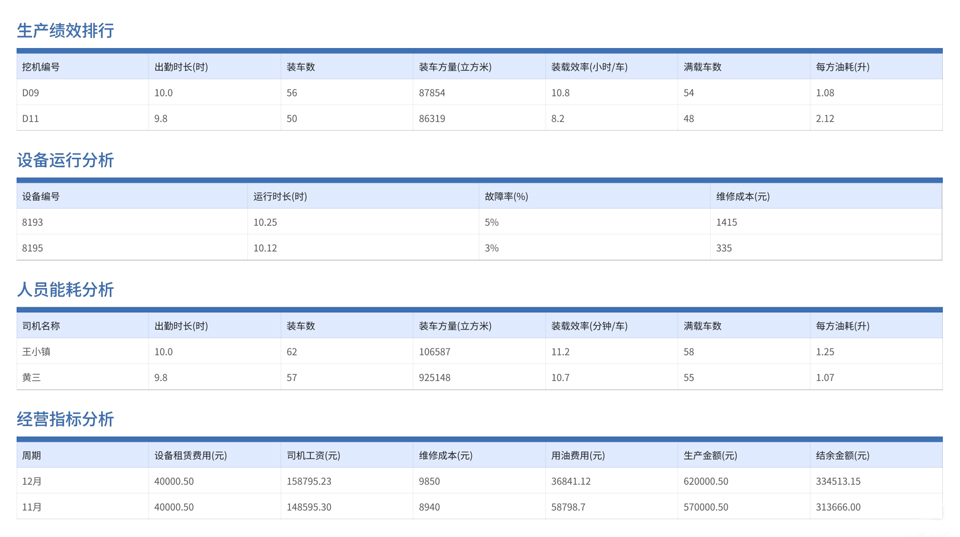This screenshot has height=537, width=960.
Task: Click the 生产绩效排行 section heading
Action: [66, 31]
